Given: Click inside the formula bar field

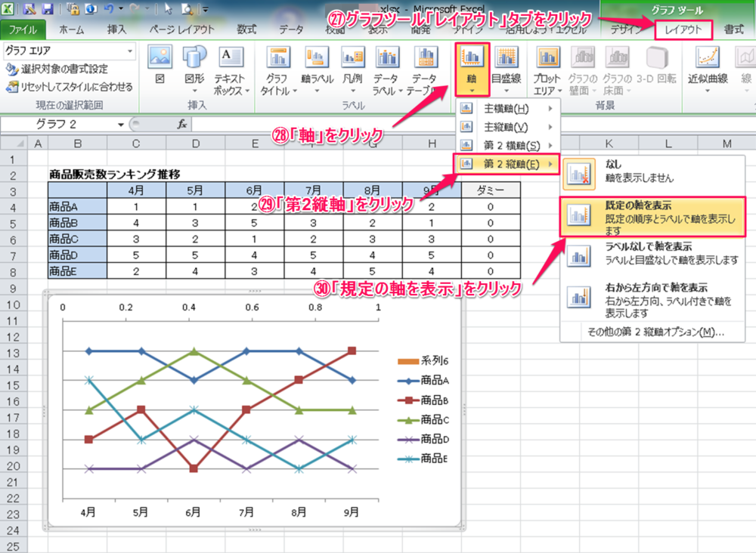Looking at the screenshot, I should click(454, 125).
